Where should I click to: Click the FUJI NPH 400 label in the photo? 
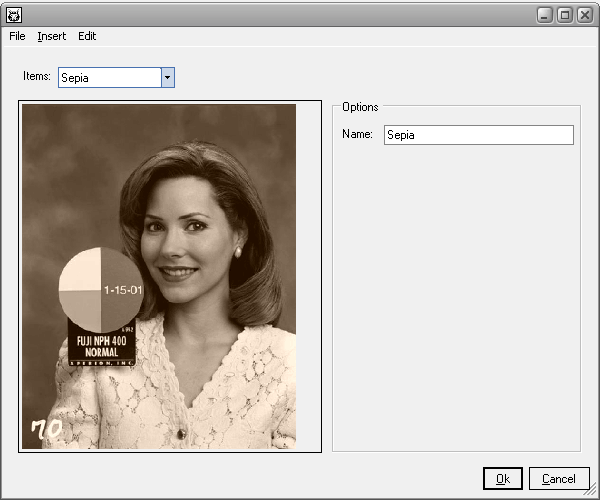(101, 346)
